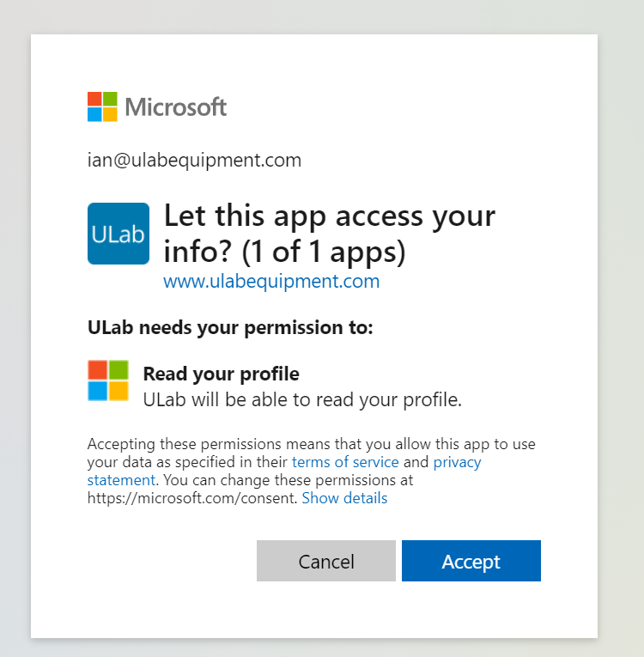
Task: Open the terms of service link
Action: (345, 462)
